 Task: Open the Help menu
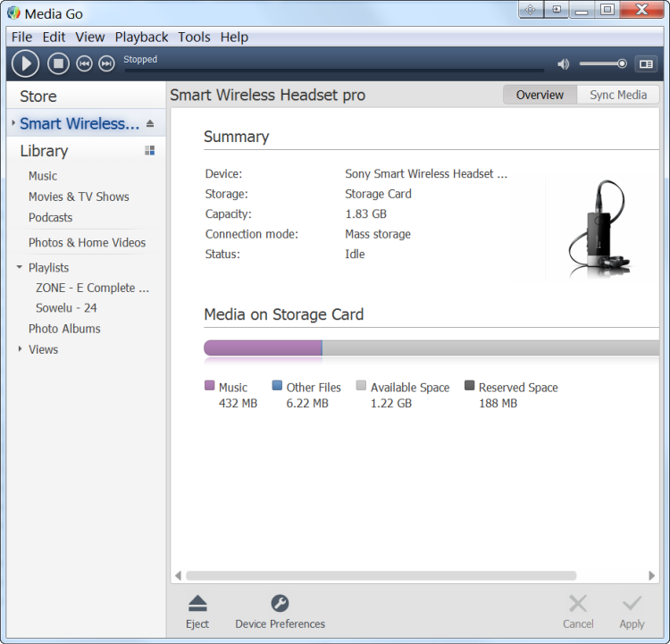(x=234, y=37)
